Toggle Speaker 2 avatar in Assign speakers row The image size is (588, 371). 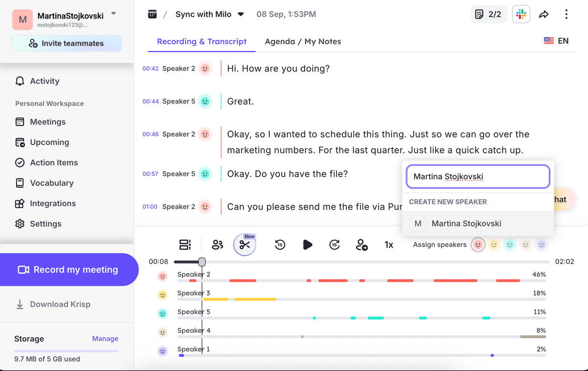pyautogui.click(x=478, y=244)
